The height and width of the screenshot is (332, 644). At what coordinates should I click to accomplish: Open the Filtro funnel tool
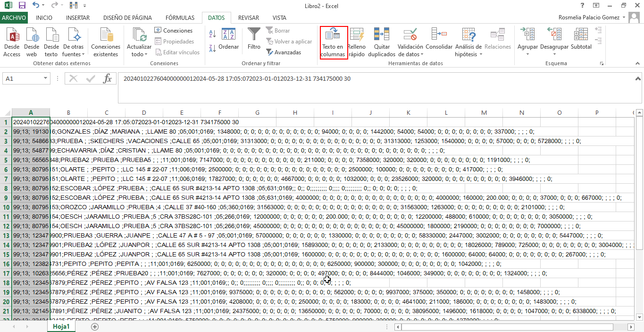pos(254,35)
